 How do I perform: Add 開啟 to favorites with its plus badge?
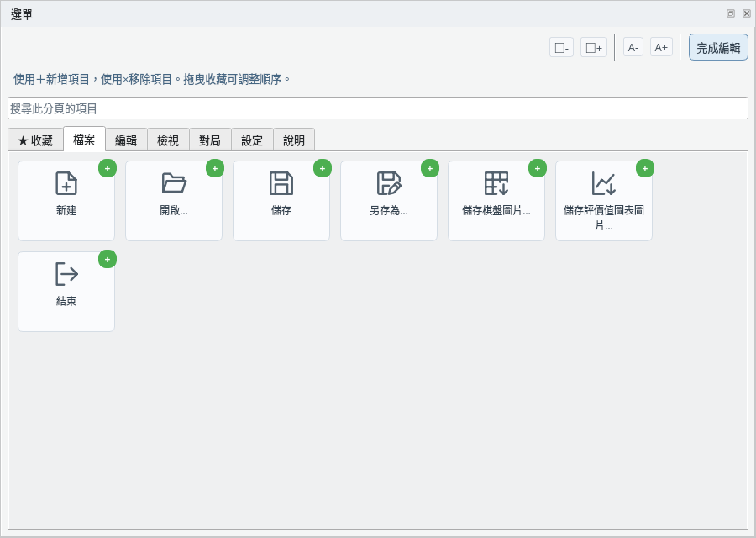point(215,168)
